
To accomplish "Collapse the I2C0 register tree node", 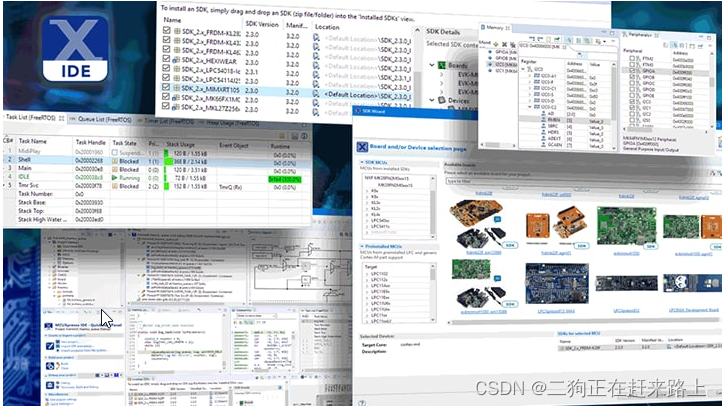I will (523, 69).
